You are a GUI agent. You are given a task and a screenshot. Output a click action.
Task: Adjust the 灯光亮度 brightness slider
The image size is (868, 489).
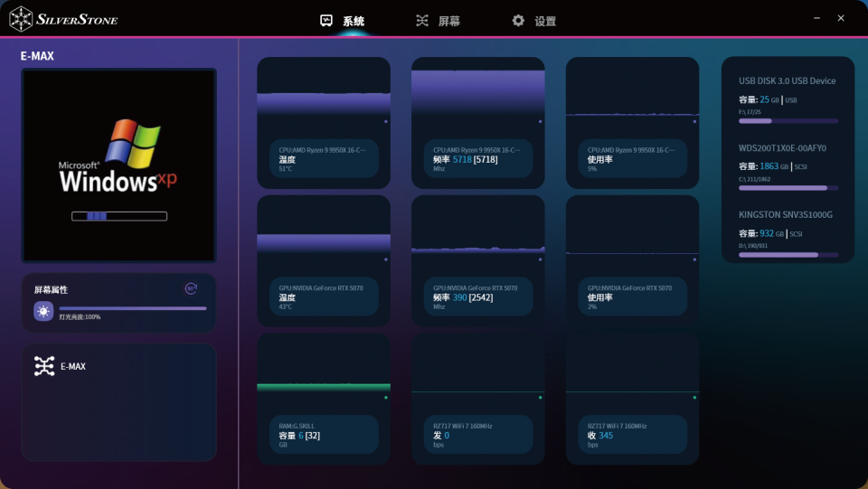point(133,308)
